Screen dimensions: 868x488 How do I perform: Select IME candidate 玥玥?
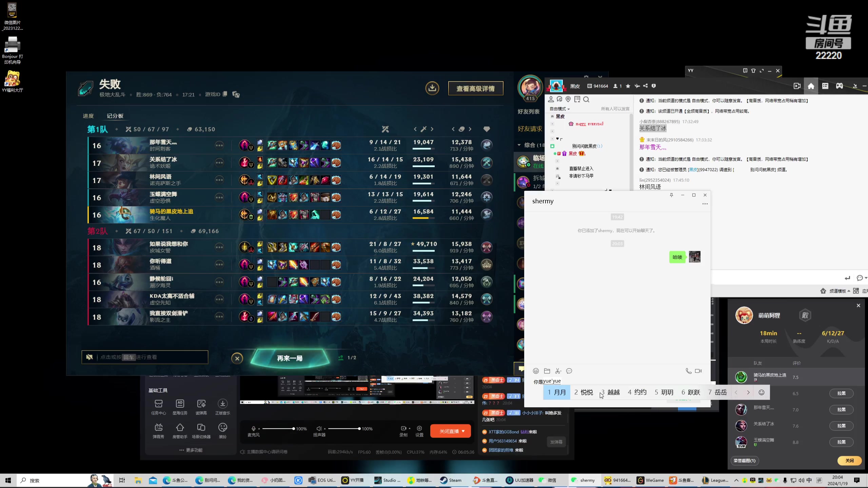(664, 392)
